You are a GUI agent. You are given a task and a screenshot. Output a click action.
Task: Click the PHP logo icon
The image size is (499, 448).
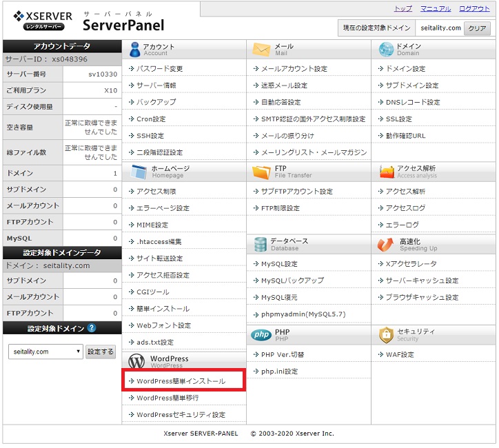[x=261, y=335]
